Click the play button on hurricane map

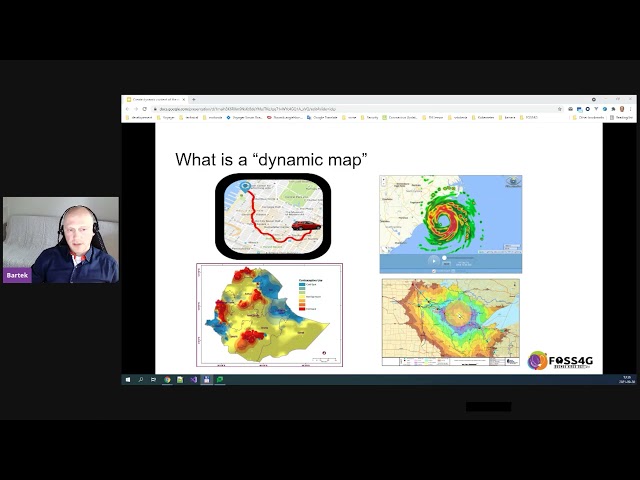tap(433, 261)
